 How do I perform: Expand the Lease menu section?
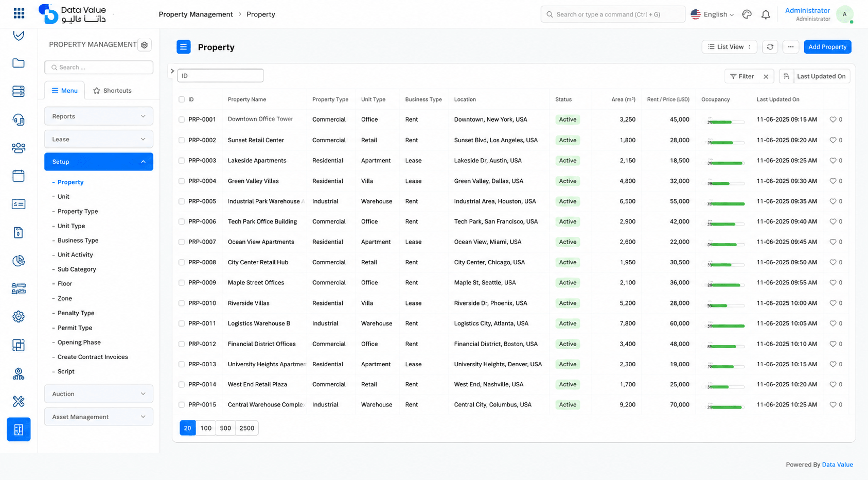pyautogui.click(x=99, y=139)
